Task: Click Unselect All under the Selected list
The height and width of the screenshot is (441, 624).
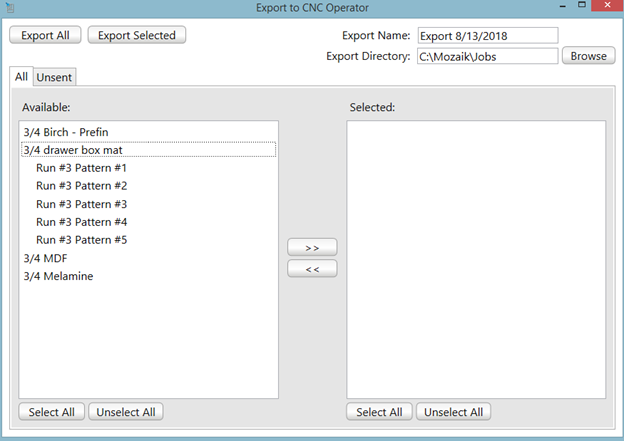Action: [454, 412]
